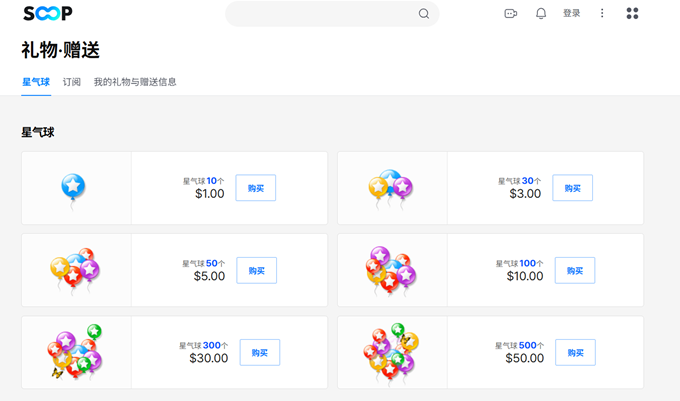Buy 10 star balloons for $1.00
Screen dimensions: 680x401
(x=256, y=188)
